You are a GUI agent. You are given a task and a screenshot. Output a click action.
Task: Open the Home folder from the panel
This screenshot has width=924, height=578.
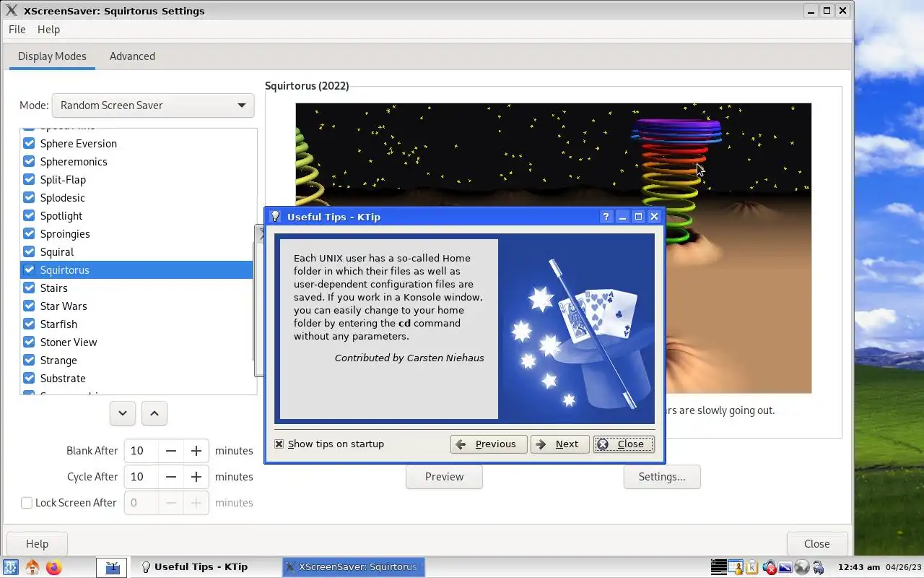point(32,567)
